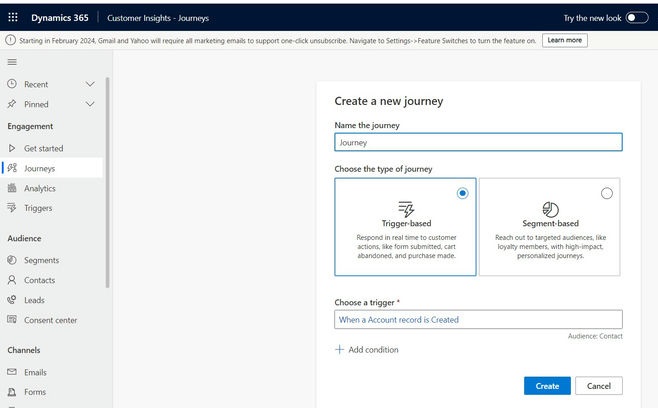Open the Dynamics 365 app launcher grid
This screenshot has width=658, height=408.
tap(12, 18)
